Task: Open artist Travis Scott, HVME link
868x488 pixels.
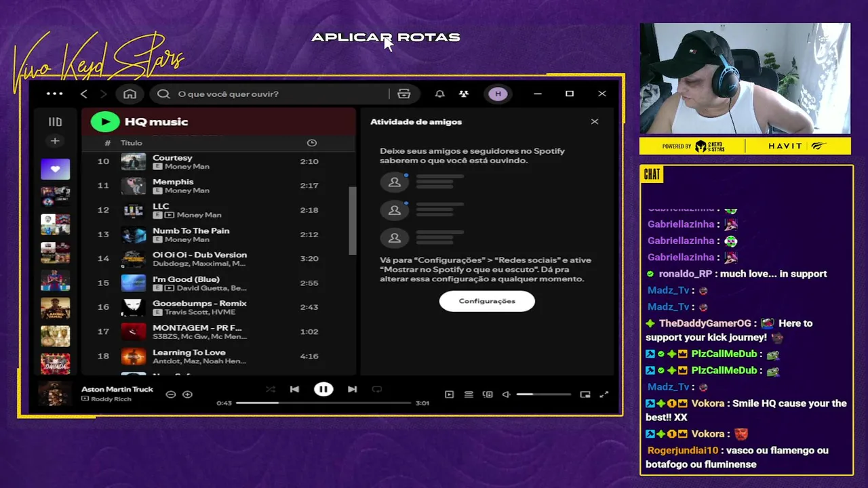Action: (x=200, y=312)
